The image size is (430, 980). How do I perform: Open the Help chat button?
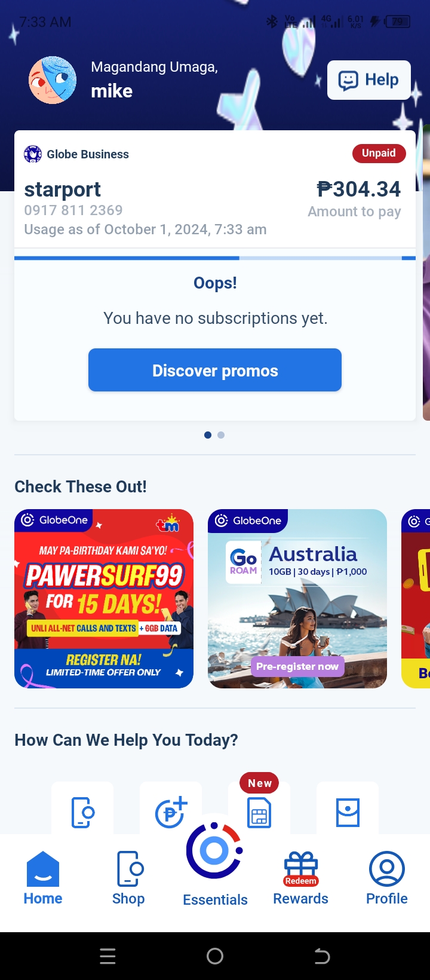point(368,79)
